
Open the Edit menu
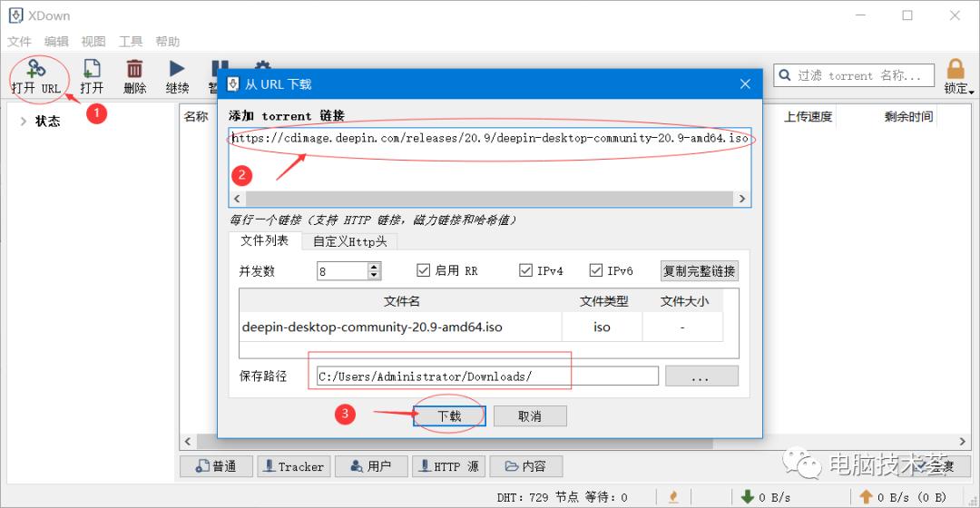tap(56, 41)
